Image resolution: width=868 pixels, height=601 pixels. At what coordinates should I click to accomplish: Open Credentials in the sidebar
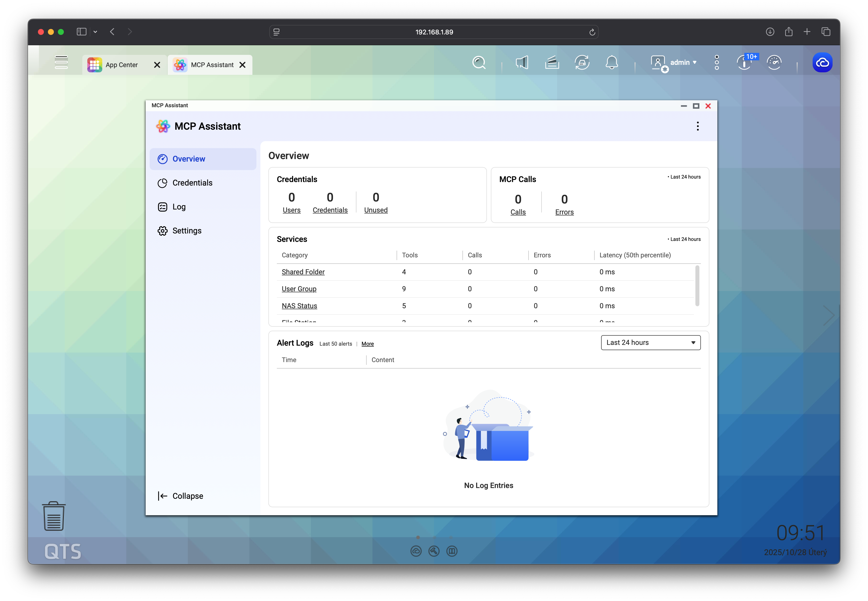point(192,183)
